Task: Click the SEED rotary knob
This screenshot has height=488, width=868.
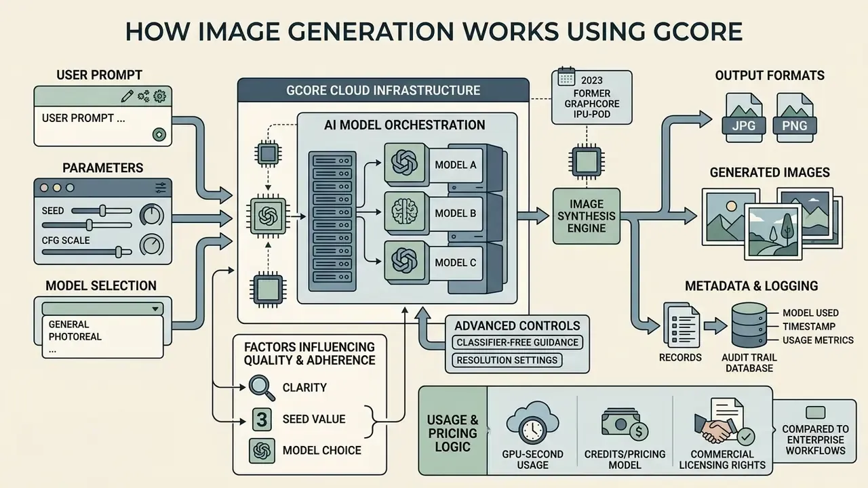Action: [x=152, y=216]
